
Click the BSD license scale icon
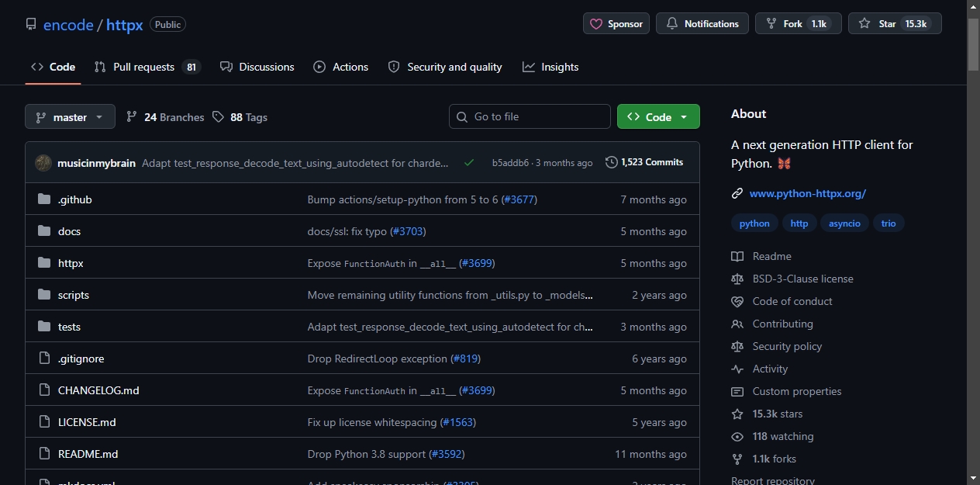737,279
